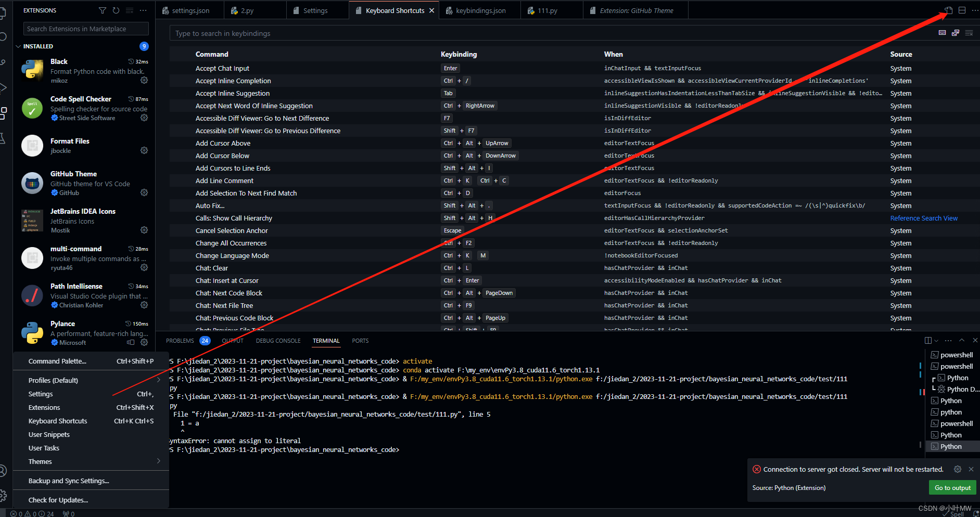Viewport: 980px width, 517px height.
Task: Open the Reference Search View link
Action: pos(924,218)
